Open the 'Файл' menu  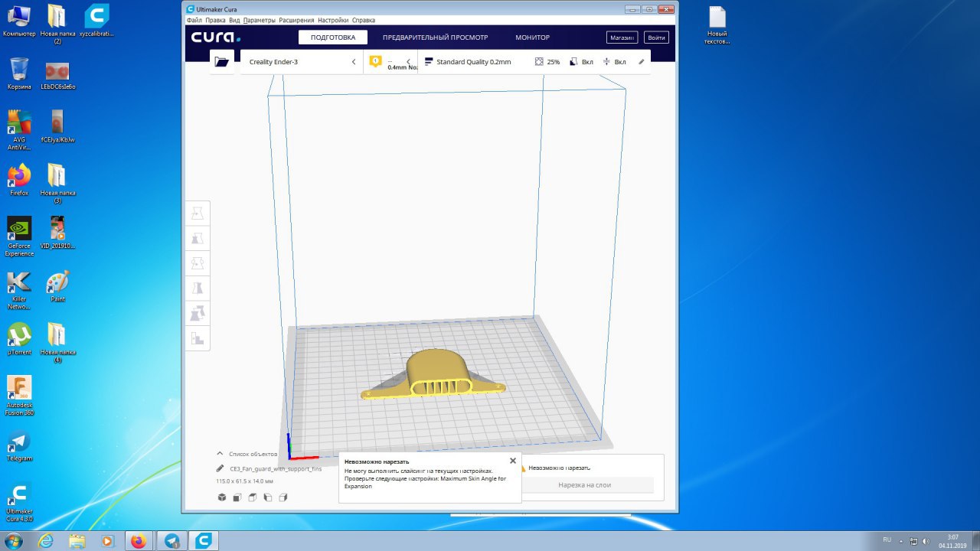(x=194, y=20)
